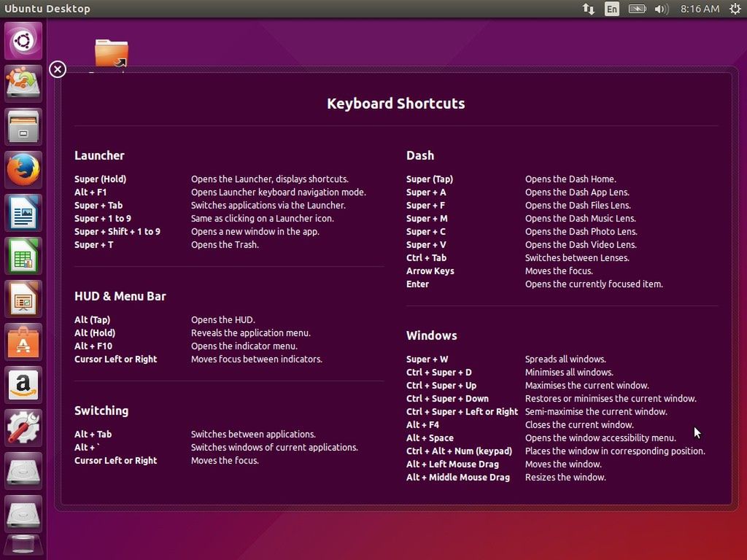Click the 'Super + Tab' shortcut text
This screenshot has height=560, width=747.
(98, 205)
